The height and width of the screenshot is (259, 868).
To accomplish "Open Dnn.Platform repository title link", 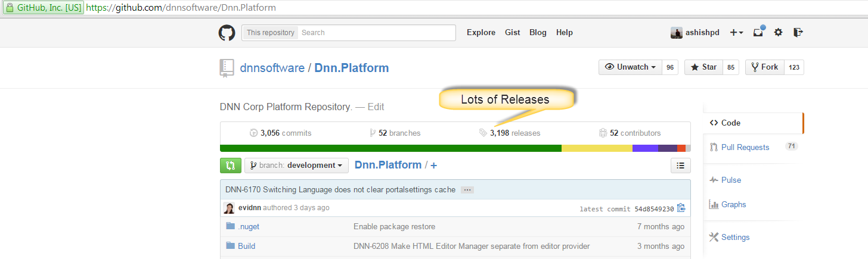I will tap(352, 68).
